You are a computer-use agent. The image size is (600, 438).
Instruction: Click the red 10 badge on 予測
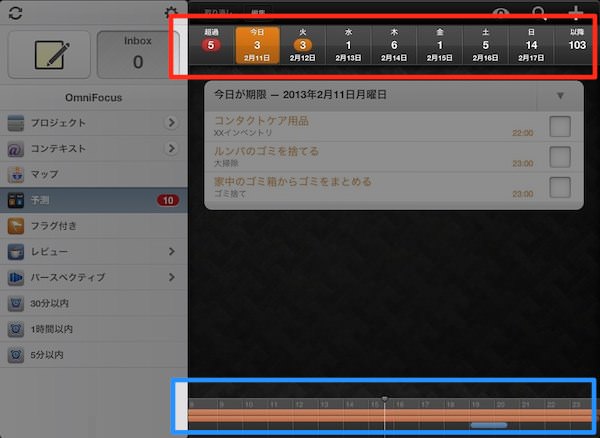coord(168,200)
